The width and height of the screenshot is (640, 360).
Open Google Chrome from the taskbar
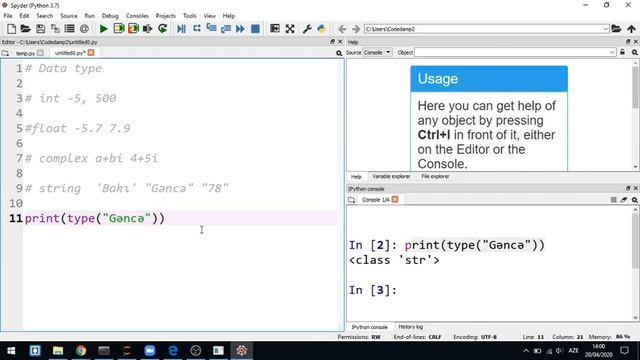pyautogui.click(x=81, y=351)
